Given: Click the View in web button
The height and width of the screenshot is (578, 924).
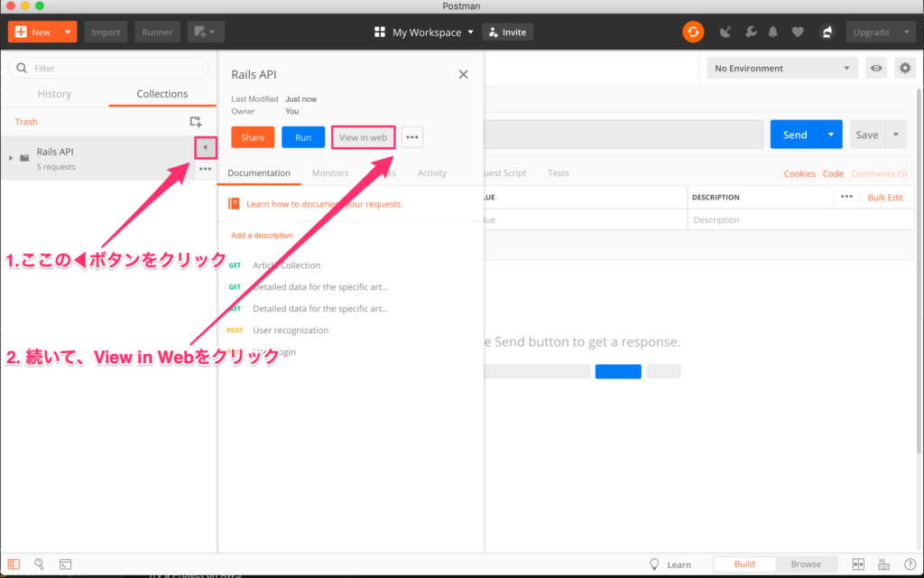Looking at the screenshot, I should point(363,137).
